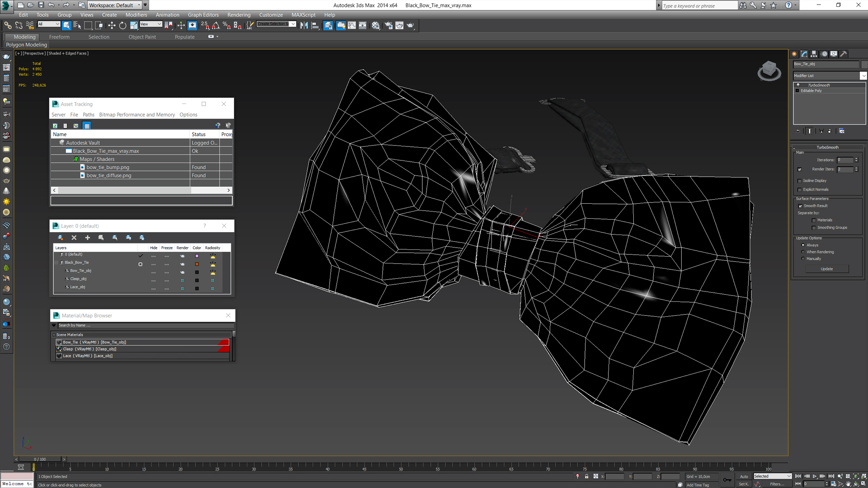Open the Curve Editor toolbar icon
The height and width of the screenshot is (488, 868).
coord(352,26)
